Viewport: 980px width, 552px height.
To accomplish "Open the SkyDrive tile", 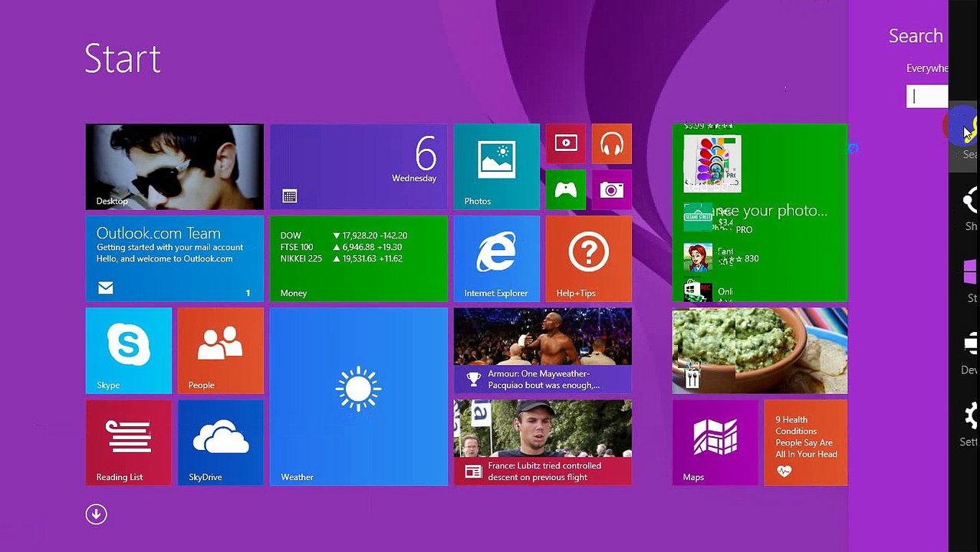I will click(x=220, y=442).
